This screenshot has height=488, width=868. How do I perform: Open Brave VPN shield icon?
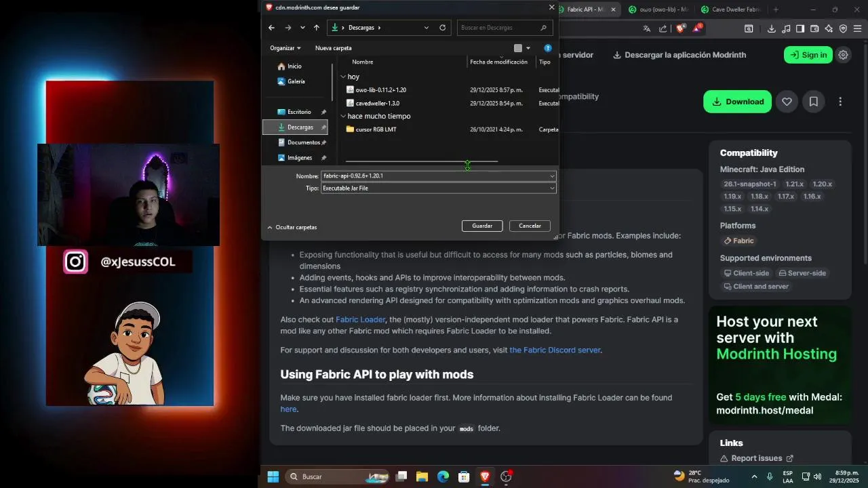[843, 28]
